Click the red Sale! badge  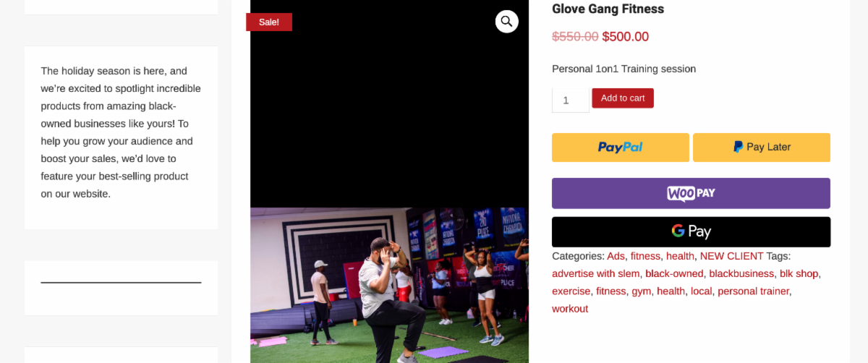click(x=269, y=22)
